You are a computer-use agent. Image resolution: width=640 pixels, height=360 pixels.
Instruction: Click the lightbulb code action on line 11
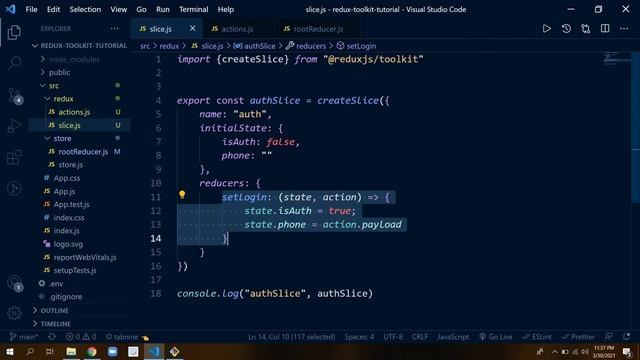tap(182, 195)
